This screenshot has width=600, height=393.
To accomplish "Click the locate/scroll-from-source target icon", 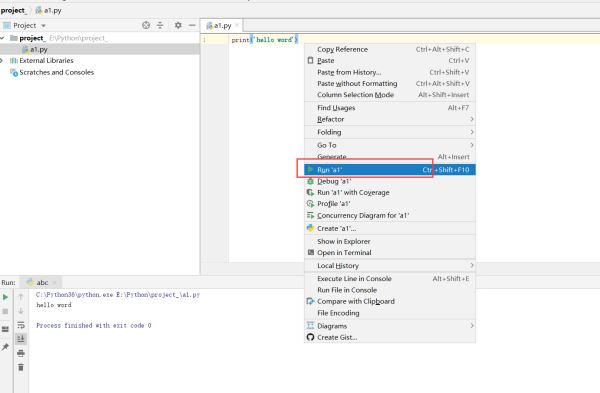I will click(x=146, y=25).
